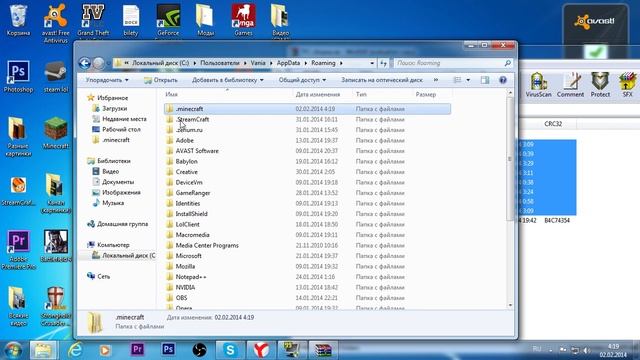Open Internet Explorer from the taskbar
This screenshot has height=360, width=640.
tap(75, 350)
